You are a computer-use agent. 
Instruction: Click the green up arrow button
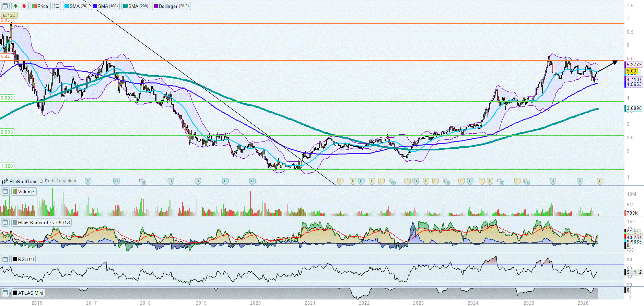tap(15, 6)
